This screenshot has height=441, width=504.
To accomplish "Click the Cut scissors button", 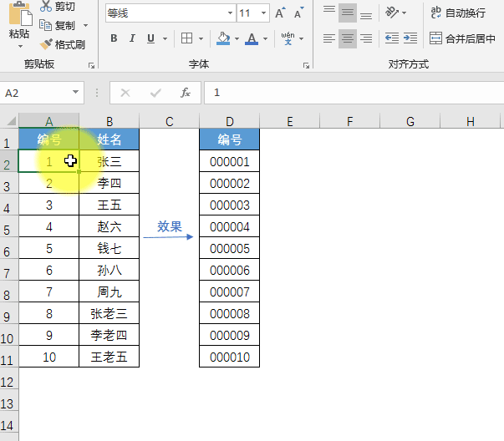I will [x=58, y=6].
